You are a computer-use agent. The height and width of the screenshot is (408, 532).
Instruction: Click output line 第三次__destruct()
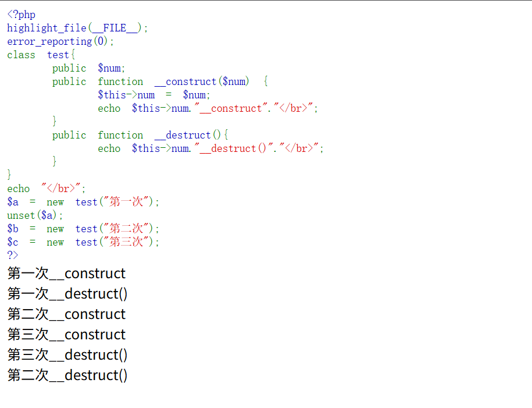67,355
